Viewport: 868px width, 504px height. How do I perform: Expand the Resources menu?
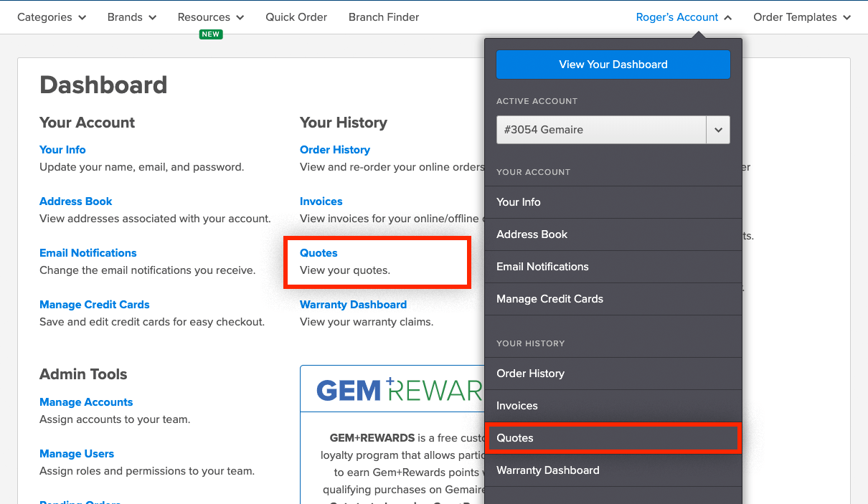point(211,17)
